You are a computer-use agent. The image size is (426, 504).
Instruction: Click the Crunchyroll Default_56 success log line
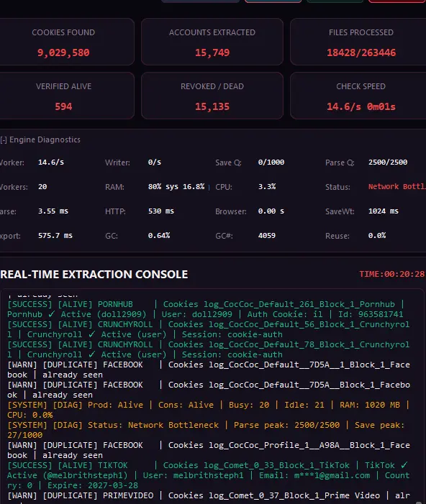point(209,329)
